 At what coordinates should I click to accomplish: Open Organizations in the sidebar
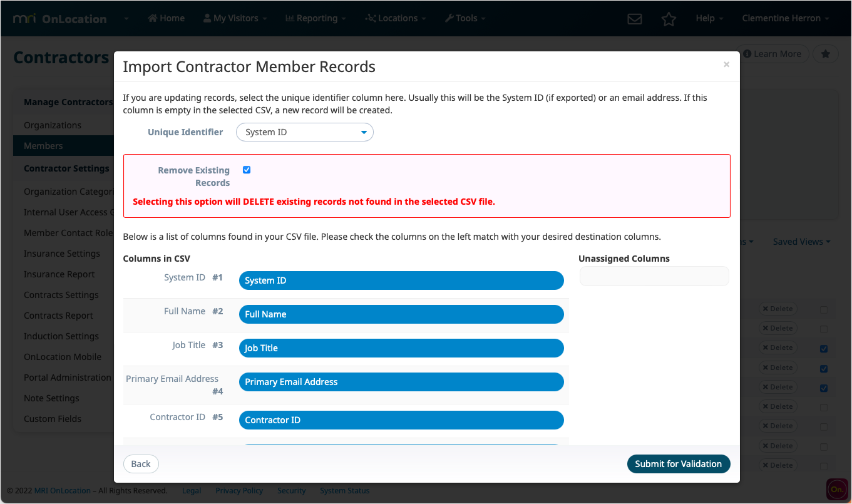tap(53, 125)
